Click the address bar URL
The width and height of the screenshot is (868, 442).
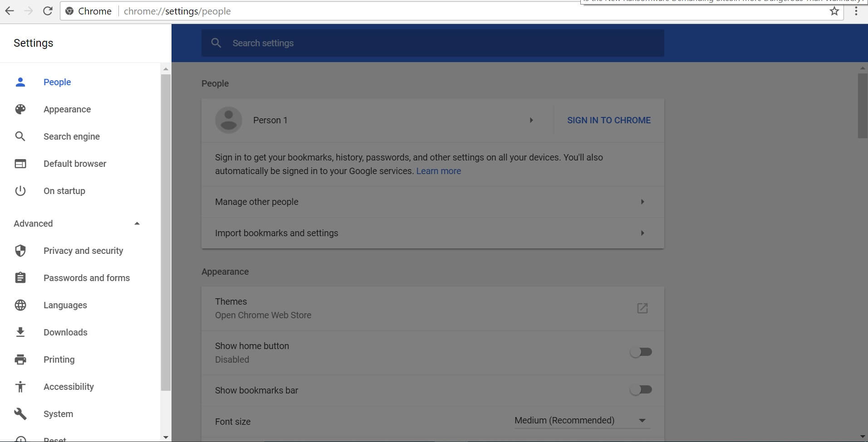[177, 11]
